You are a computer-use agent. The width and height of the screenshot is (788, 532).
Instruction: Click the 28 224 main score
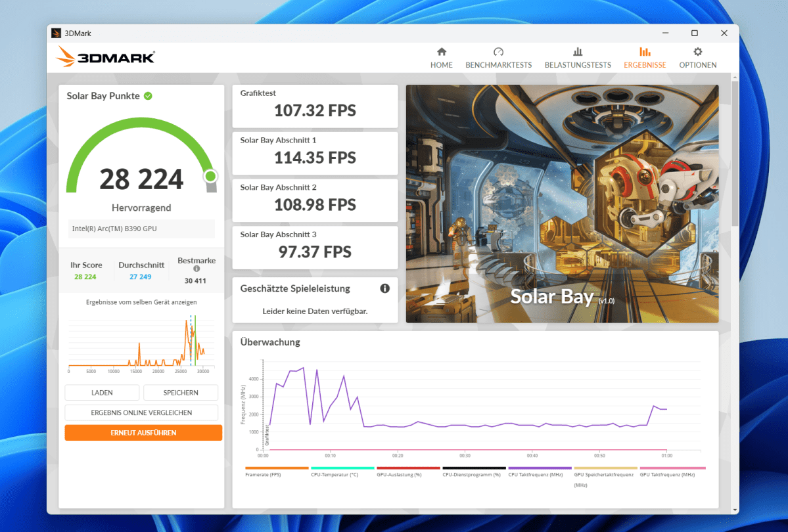pos(141,179)
